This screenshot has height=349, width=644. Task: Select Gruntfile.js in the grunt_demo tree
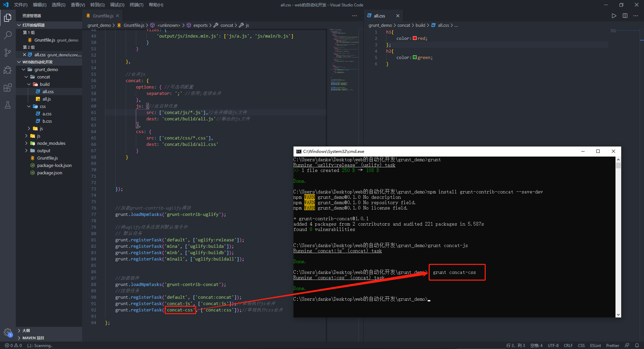tap(49, 158)
